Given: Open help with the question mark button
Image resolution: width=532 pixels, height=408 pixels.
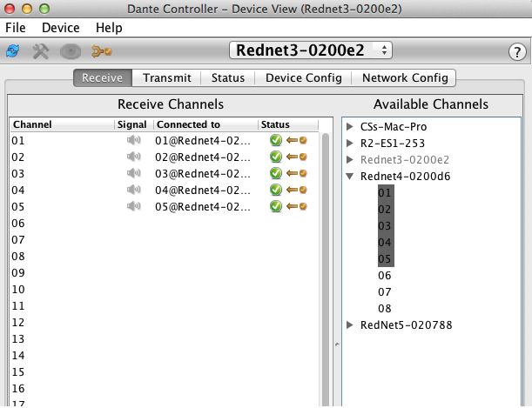Looking at the screenshot, I should (x=515, y=51).
